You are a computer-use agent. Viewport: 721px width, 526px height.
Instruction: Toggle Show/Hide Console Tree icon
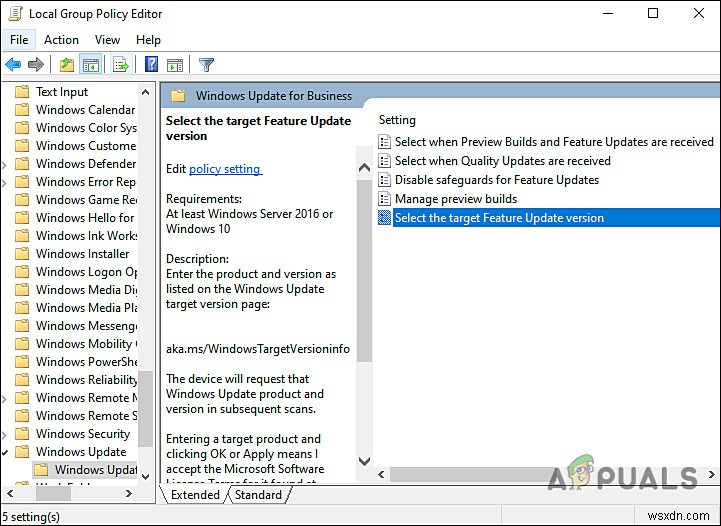[91, 65]
